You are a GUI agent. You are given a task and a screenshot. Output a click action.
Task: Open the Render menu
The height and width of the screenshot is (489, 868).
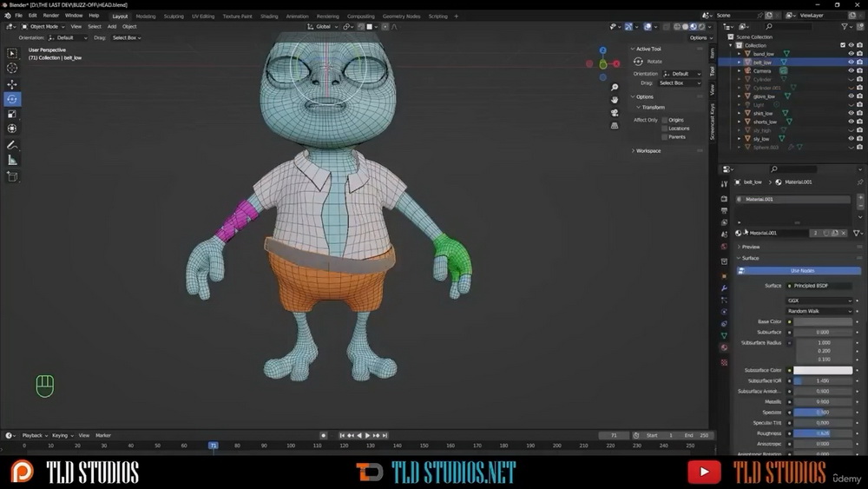(51, 16)
